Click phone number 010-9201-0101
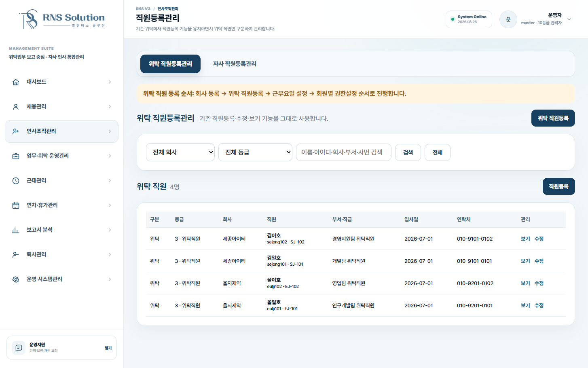The width and height of the screenshot is (588, 368). pyautogui.click(x=475, y=306)
